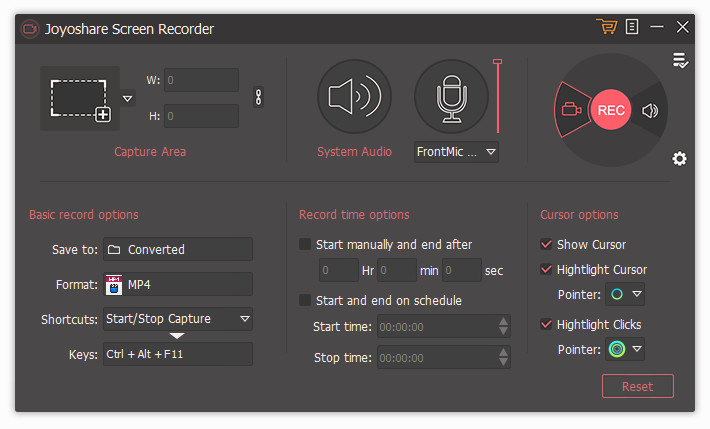Open the MP4 format selector

(178, 284)
